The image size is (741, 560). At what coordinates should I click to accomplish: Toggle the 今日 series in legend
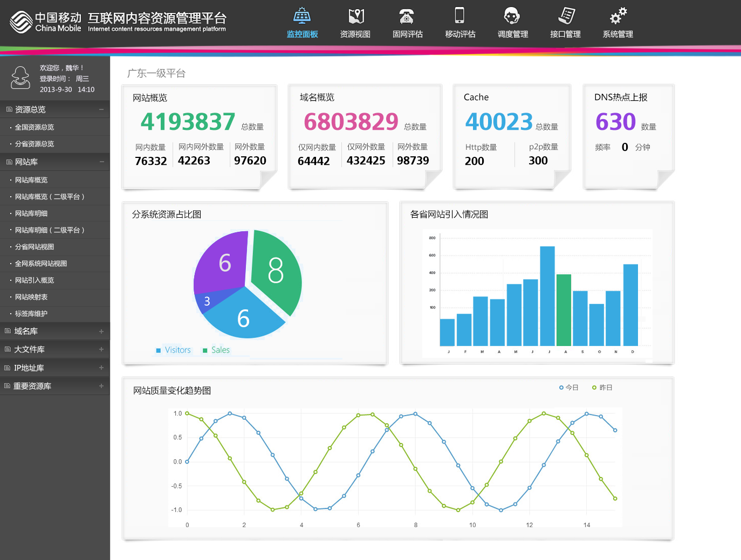[568, 388]
